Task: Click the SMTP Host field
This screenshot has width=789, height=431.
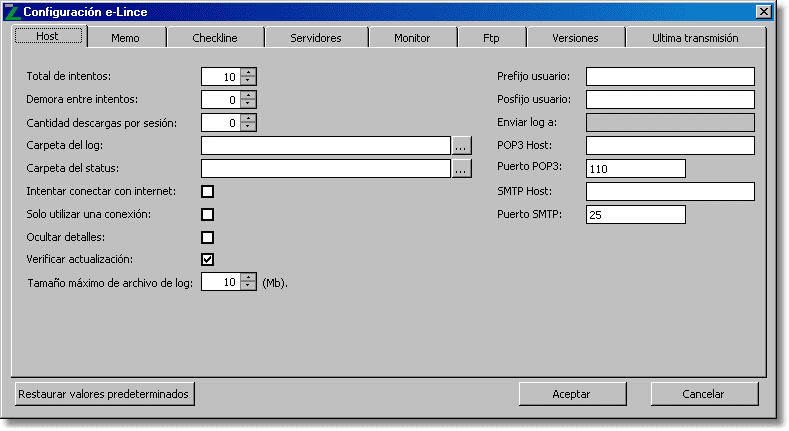Action: point(670,191)
